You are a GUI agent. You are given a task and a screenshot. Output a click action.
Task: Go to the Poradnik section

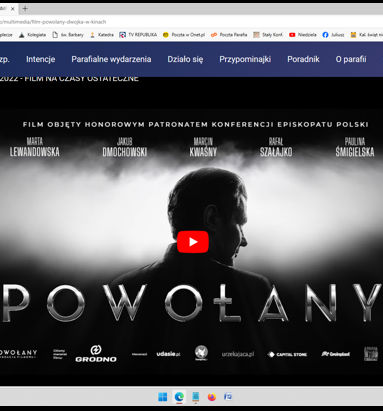coord(303,59)
